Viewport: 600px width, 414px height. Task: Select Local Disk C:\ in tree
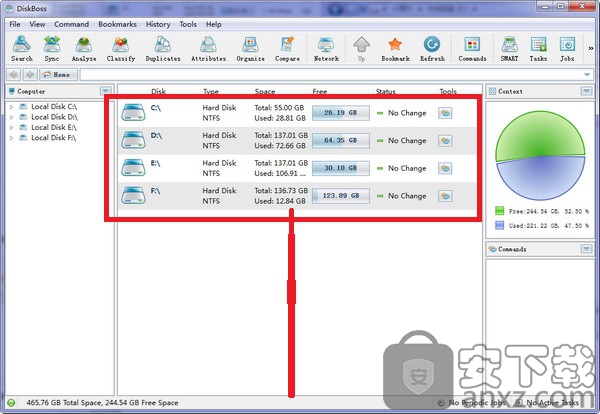(54, 107)
